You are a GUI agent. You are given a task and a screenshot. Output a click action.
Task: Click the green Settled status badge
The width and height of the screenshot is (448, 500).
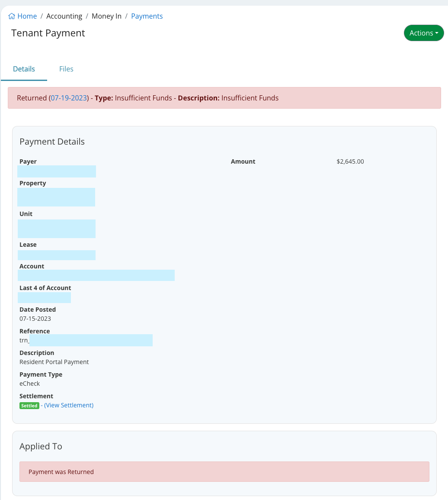point(29,406)
